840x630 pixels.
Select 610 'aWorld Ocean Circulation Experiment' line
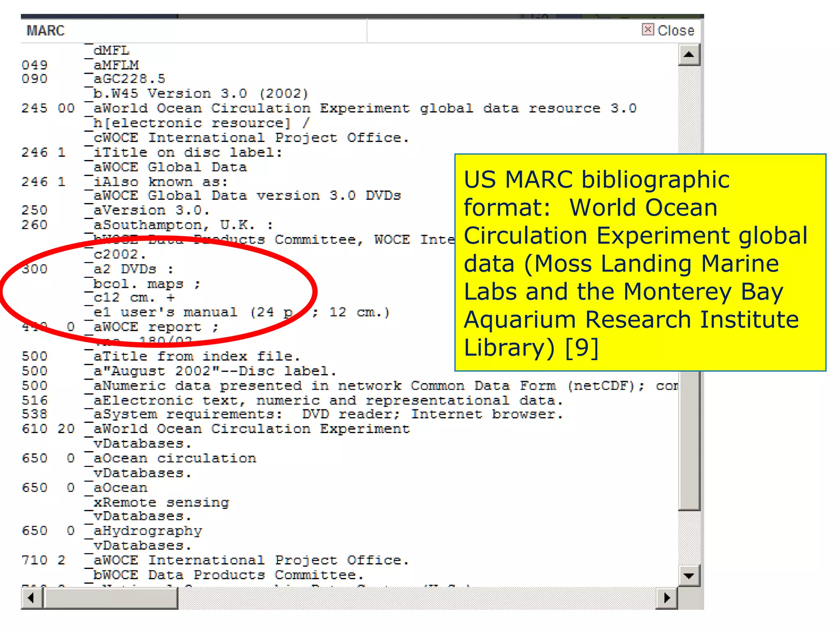pos(216,429)
